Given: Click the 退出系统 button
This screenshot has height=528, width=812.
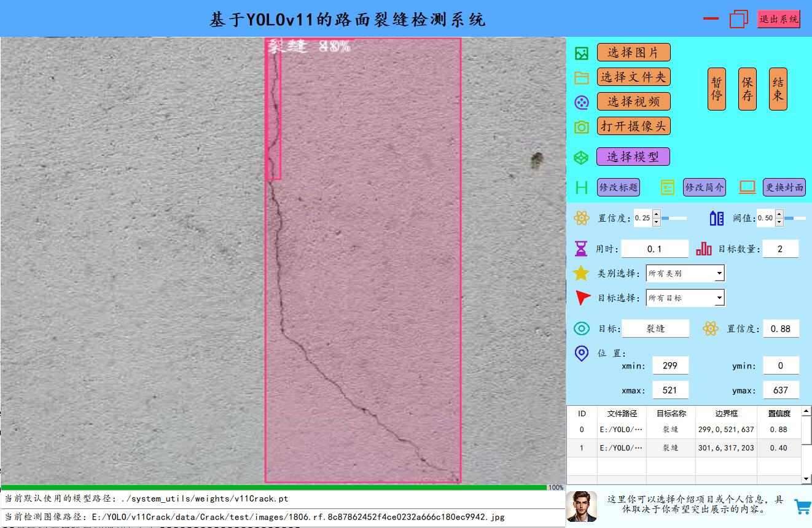Looking at the screenshot, I should (778, 19).
